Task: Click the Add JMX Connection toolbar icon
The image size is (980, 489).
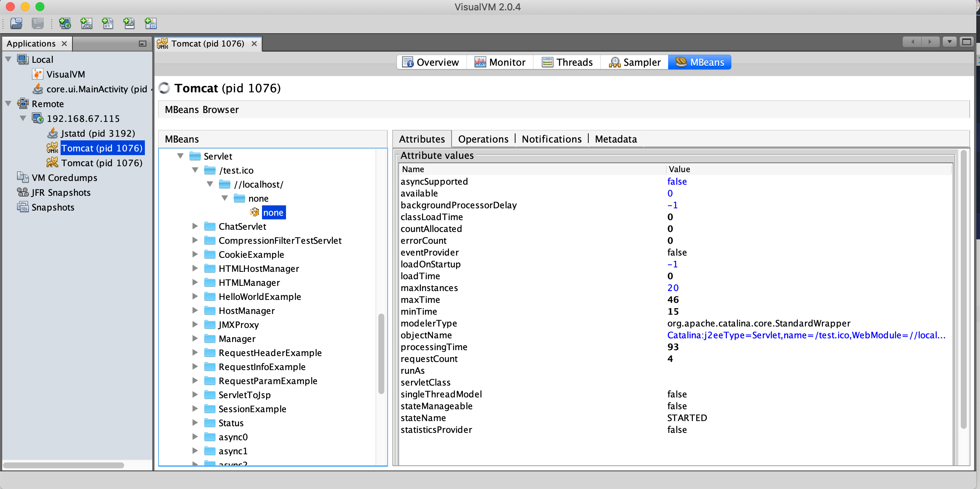Action: (86, 24)
